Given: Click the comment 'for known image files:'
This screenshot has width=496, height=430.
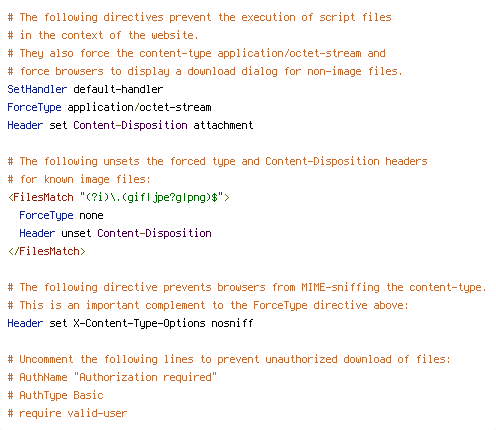Looking at the screenshot, I should pyautogui.click(x=79, y=179).
